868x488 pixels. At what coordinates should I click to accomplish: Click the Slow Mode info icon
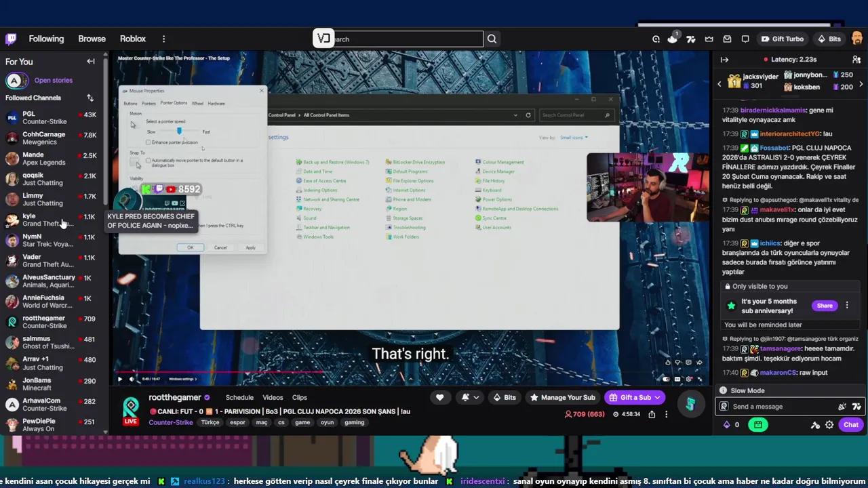point(723,390)
